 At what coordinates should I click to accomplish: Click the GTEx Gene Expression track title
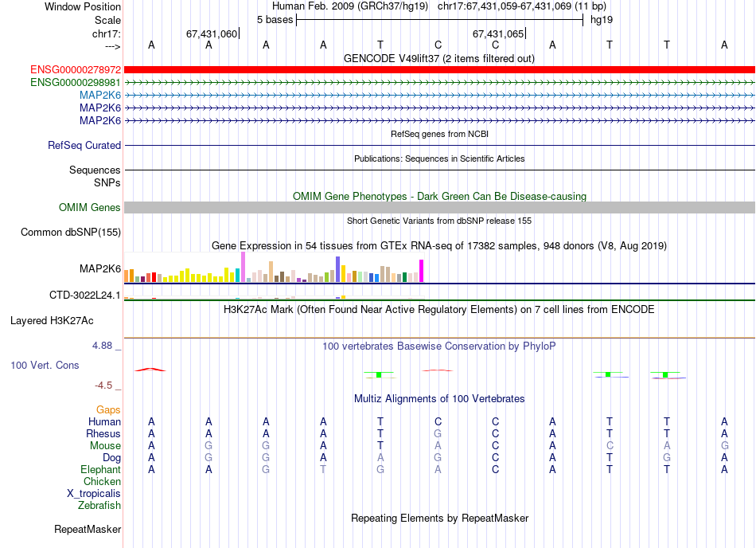click(439, 246)
